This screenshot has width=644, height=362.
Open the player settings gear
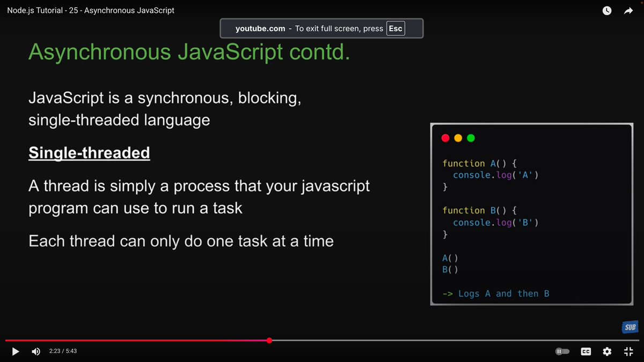[x=607, y=351]
